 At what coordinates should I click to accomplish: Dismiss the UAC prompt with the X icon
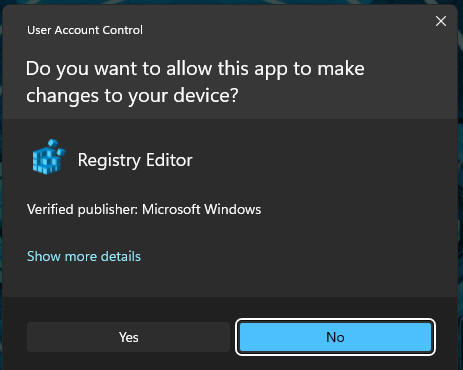pyautogui.click(x=441, y=21)
